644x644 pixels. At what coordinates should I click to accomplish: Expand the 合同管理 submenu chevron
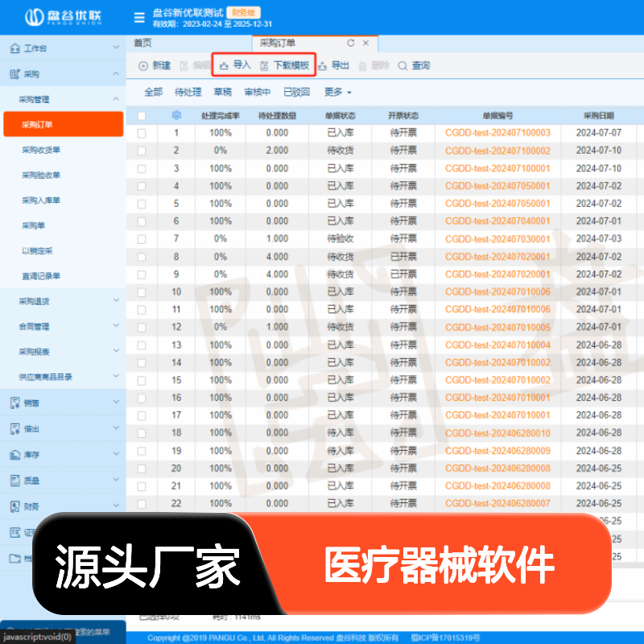click(x=116, y=326)
